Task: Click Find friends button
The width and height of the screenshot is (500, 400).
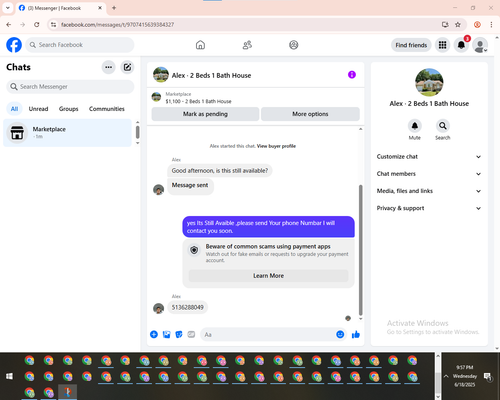Action: pos(411,45)
